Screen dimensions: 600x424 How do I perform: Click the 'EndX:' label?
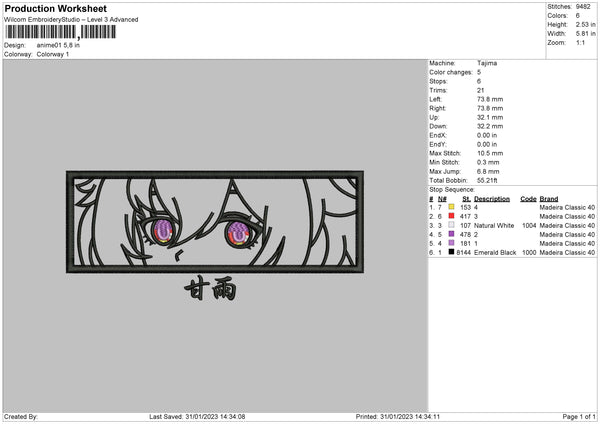pos(438,135)
